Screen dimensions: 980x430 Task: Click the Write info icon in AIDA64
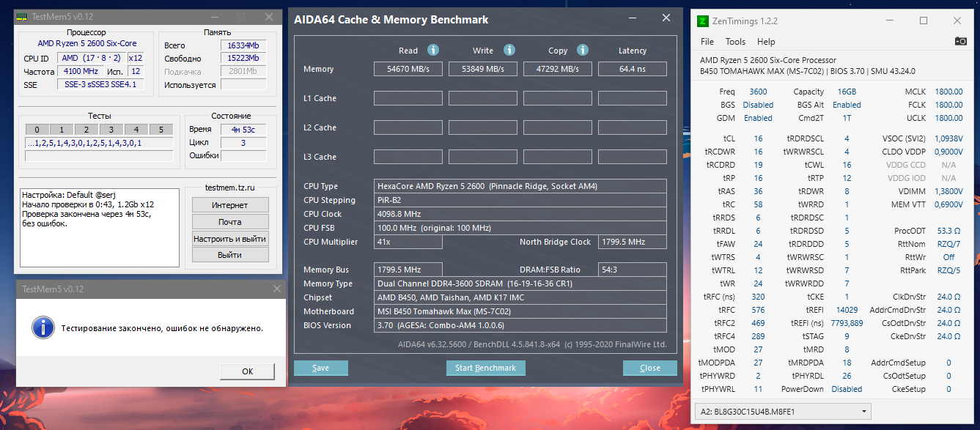pyautogui.click(x=509, y=50)
